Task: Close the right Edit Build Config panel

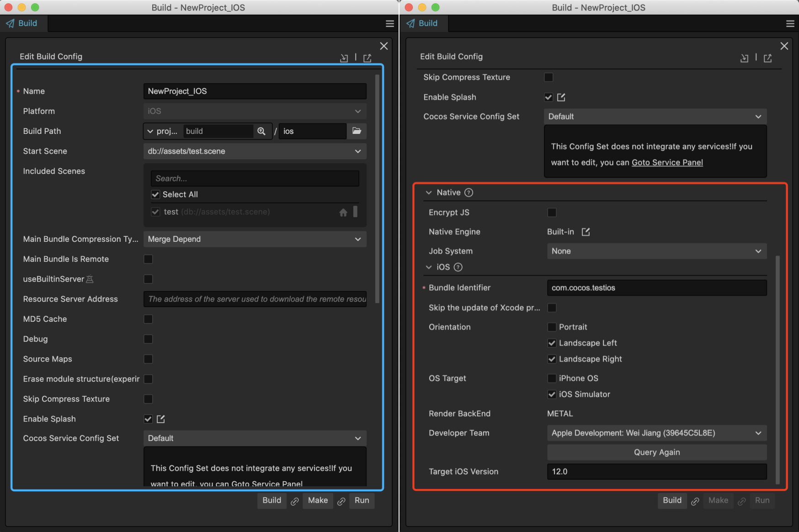Action: 784,46
